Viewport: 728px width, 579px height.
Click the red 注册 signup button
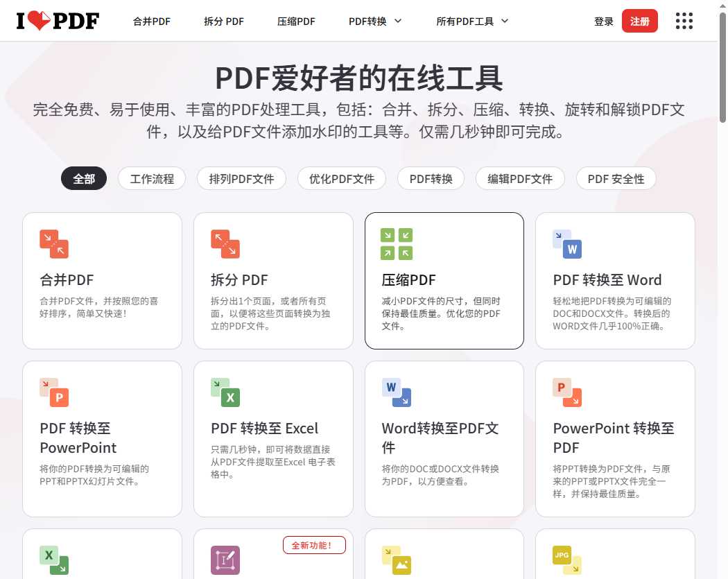tap(639, 21)
